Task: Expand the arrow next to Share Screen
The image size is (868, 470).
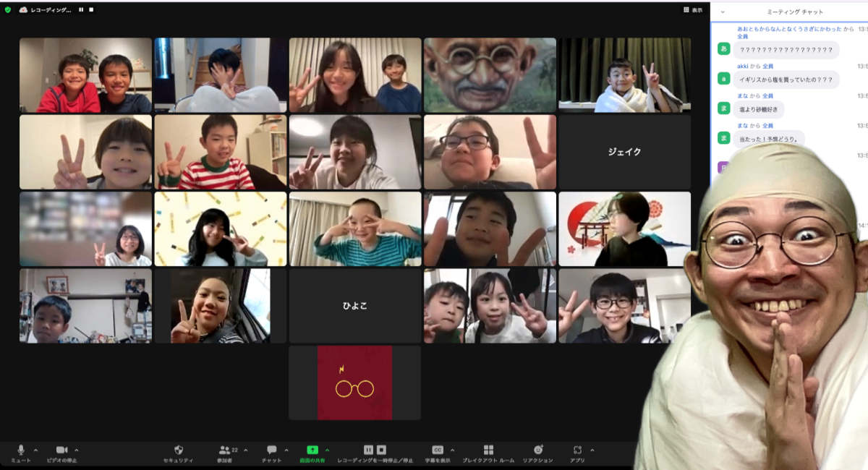Action: coord(327,450)
